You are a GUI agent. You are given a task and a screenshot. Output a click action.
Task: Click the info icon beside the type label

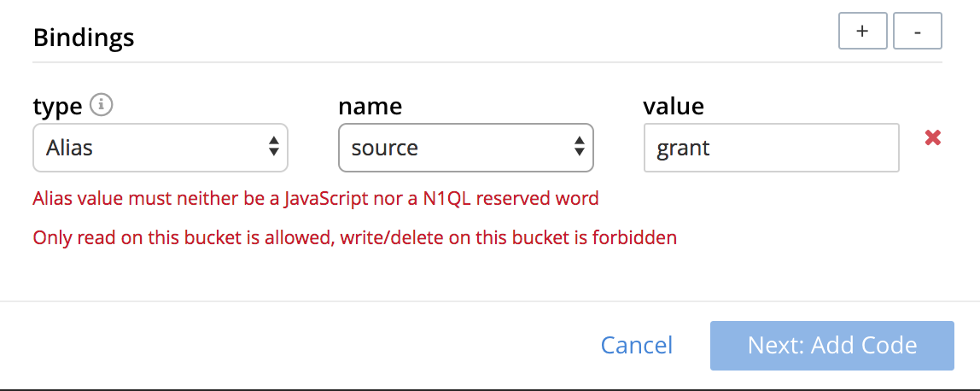(x=102, y=105)
